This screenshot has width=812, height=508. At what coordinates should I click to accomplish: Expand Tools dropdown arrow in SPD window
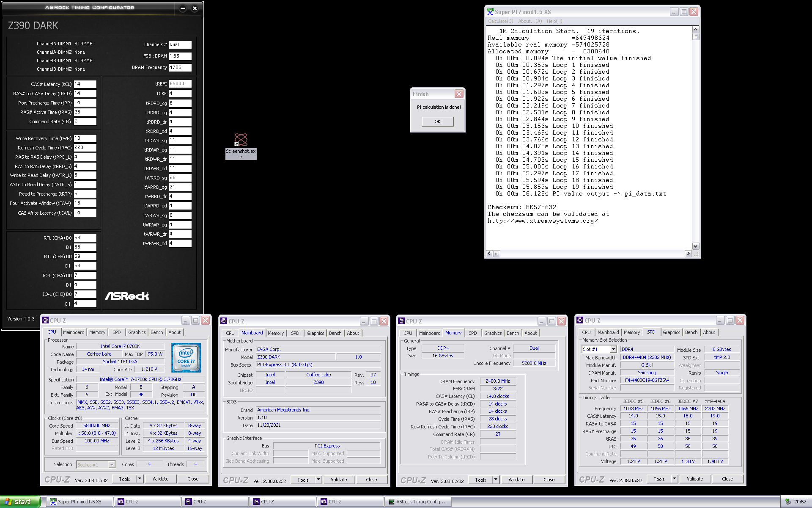coord(674,479)
